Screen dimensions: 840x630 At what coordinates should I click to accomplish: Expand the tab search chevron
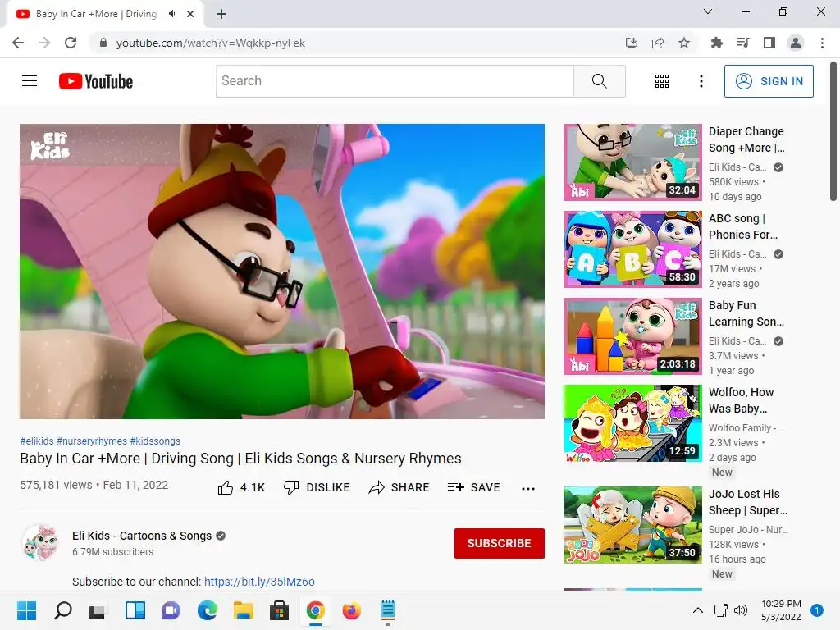(x=708, y=11)
